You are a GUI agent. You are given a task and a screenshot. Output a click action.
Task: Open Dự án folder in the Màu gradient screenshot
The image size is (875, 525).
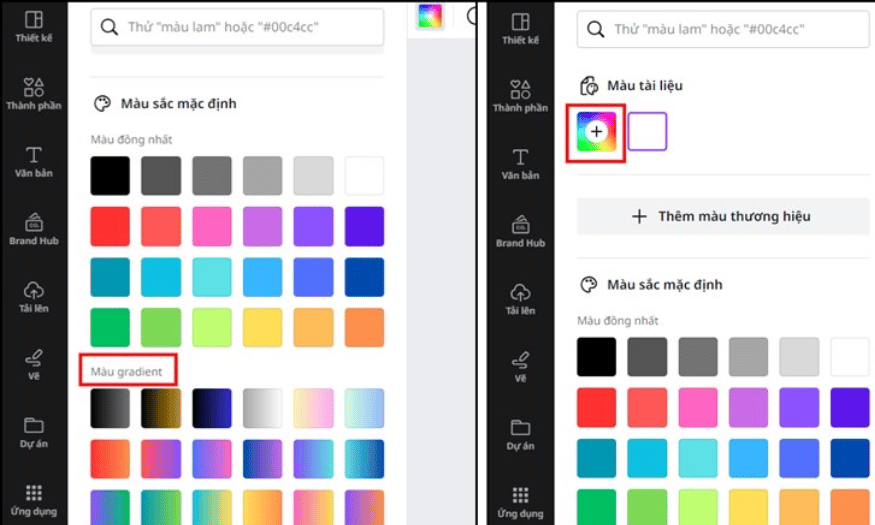click(x=33, y=432)
